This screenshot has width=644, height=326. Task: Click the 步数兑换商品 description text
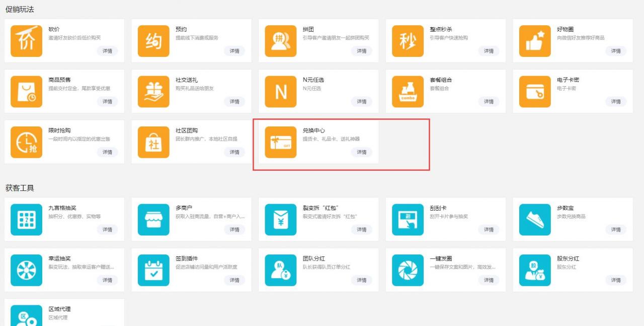tap(571, 217)
